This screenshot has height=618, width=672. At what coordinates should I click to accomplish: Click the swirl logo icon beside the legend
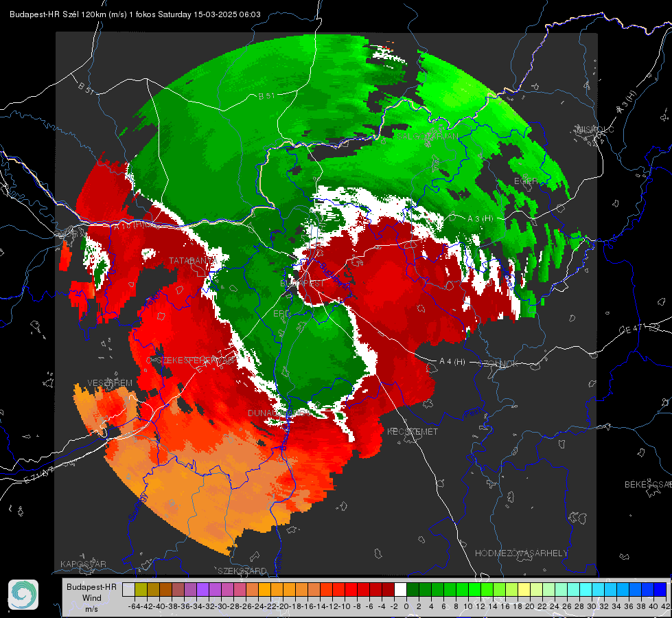23,595
